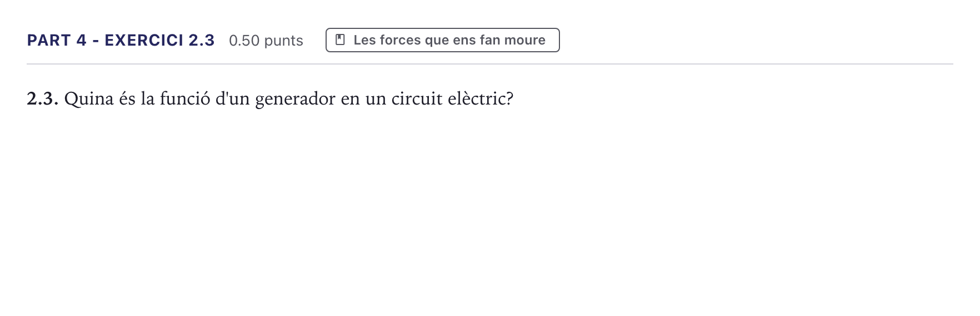Click the "0.50" number in the header
The height and width of the screenshot is (316, 980).
[x=244, y=41]
